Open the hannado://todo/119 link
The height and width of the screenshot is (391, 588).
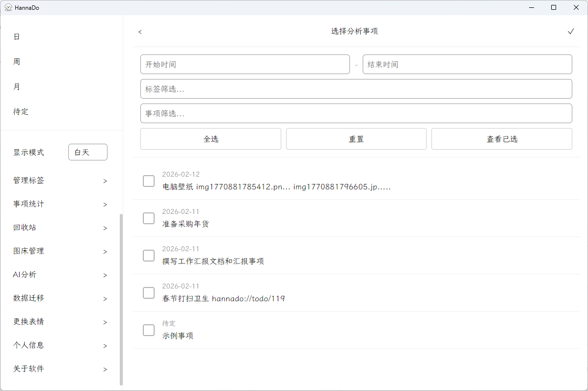click(x=248, y=298)
